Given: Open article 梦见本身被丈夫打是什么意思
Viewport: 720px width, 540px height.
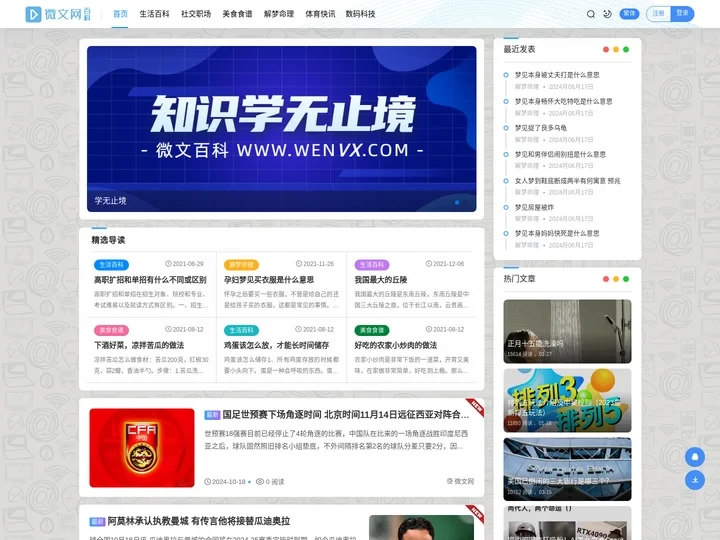Looking at the screenshot, I should [557, 75].
